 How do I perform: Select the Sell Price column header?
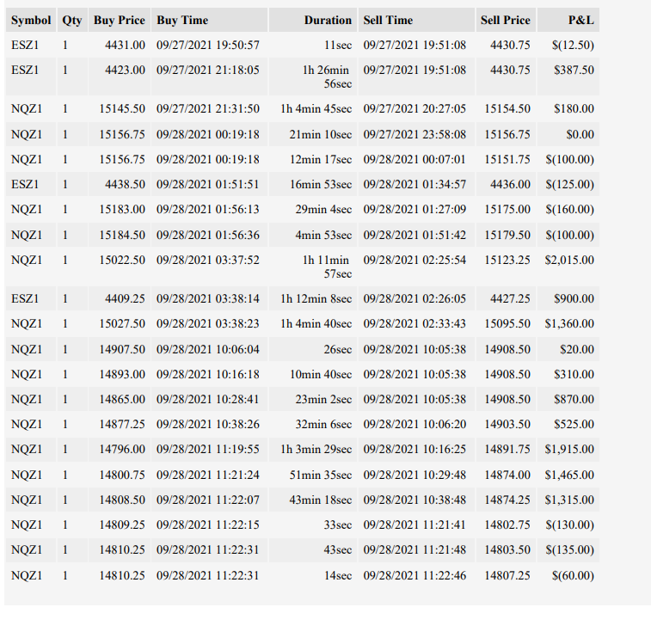(506, 20)
